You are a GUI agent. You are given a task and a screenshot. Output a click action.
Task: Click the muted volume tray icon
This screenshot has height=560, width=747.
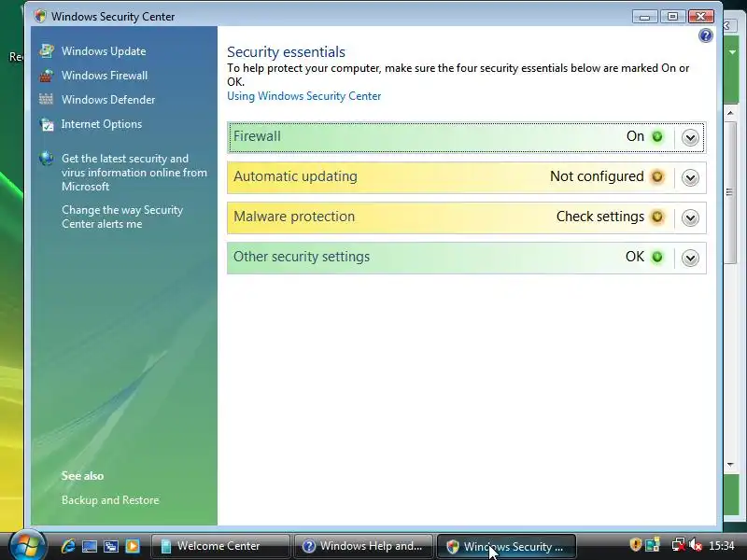[x=696, y=544]
